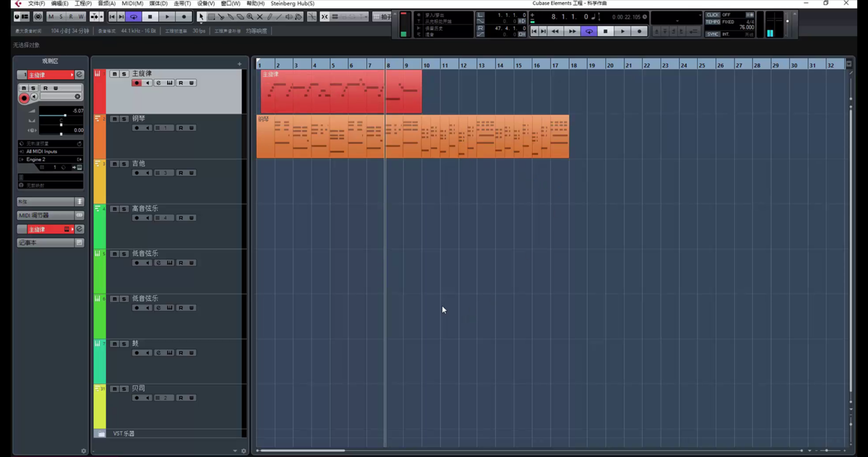Open the 工程(P) menu
The width and height of the screenshot is (868, 457).
pyautogui.click(x=83, y=4)
